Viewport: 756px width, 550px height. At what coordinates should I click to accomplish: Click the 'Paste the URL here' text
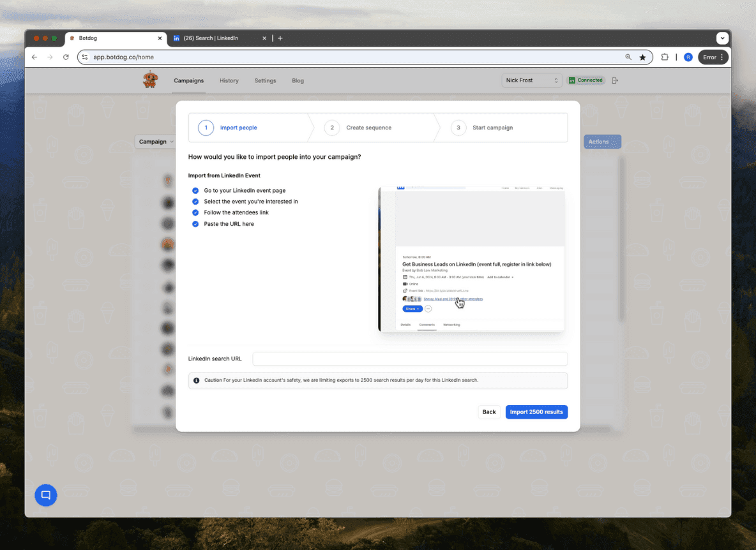coord(229,224)
